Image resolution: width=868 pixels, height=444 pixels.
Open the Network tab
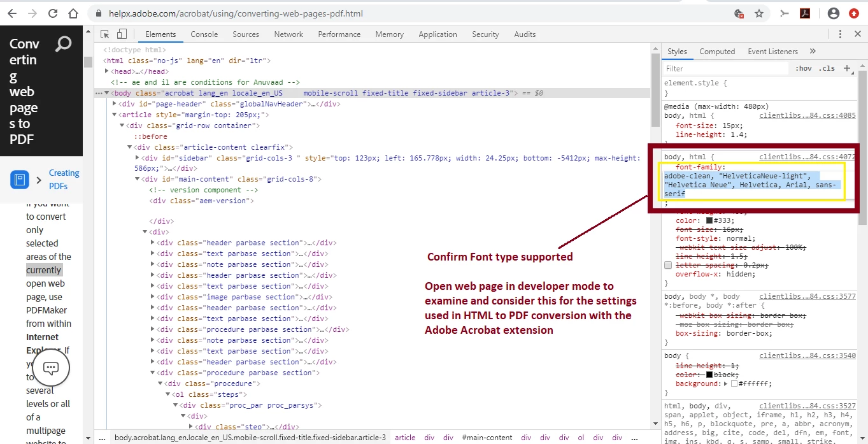pyautogui.click(x=288, y=34)
